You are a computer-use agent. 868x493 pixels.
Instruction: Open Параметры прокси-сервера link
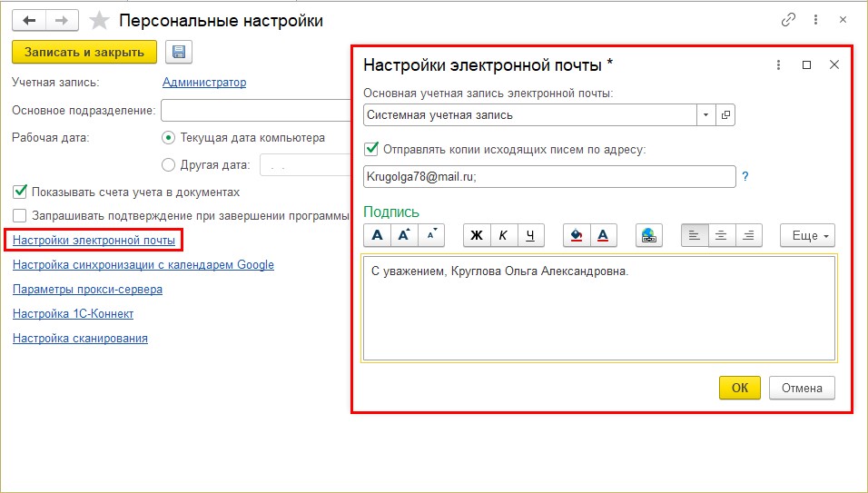[87, 289]
